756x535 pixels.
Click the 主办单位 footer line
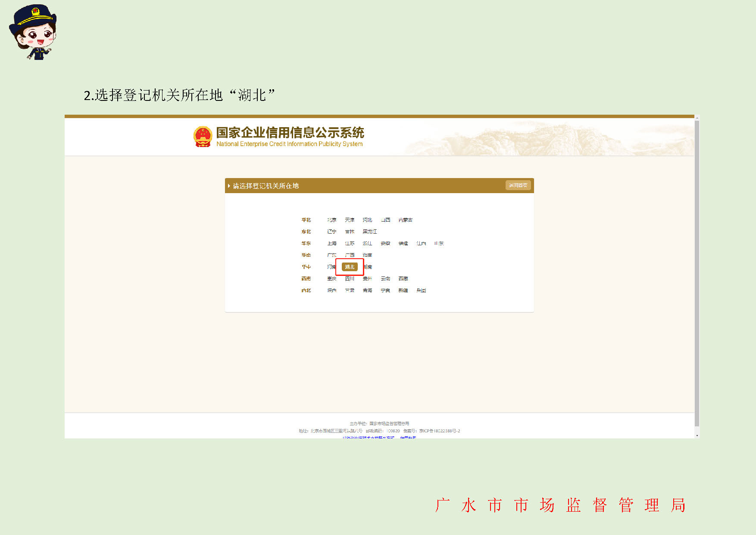tap(379, 423)
